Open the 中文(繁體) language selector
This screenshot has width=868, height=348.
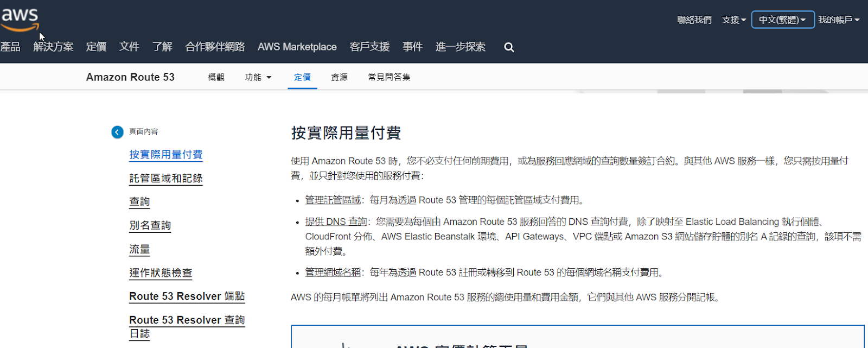pos(783,20)
